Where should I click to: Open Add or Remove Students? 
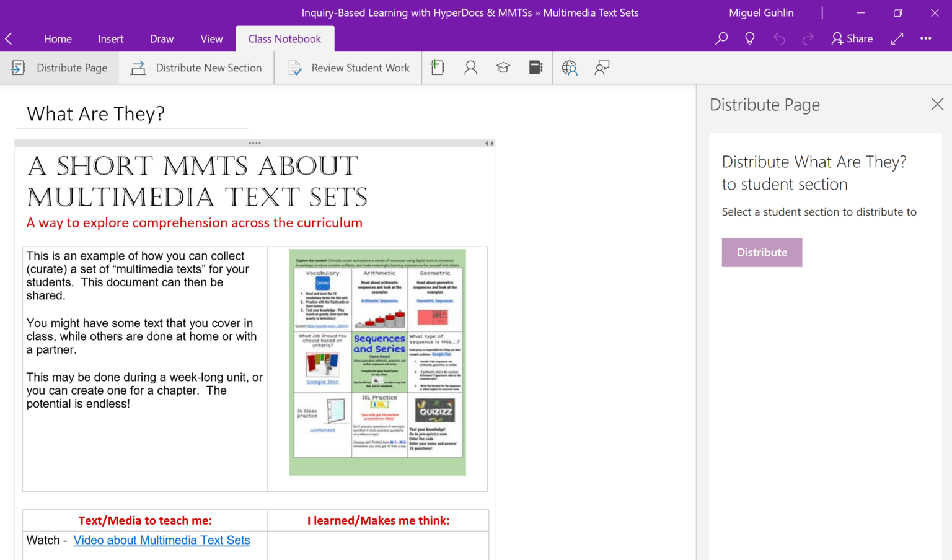[x=470, y=68]
